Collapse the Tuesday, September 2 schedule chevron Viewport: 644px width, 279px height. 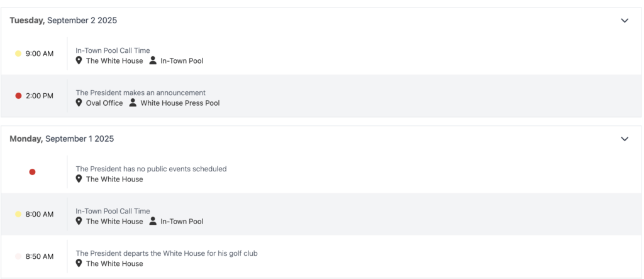625,20
